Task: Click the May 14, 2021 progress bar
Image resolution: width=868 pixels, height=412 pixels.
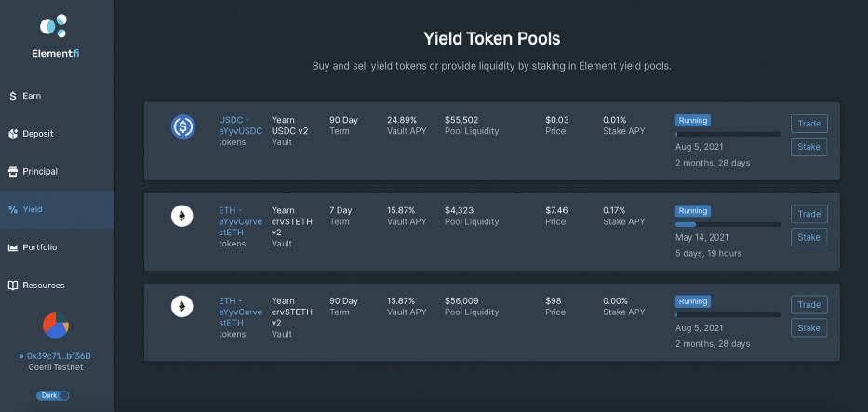Action: click(x=728, y=224)
